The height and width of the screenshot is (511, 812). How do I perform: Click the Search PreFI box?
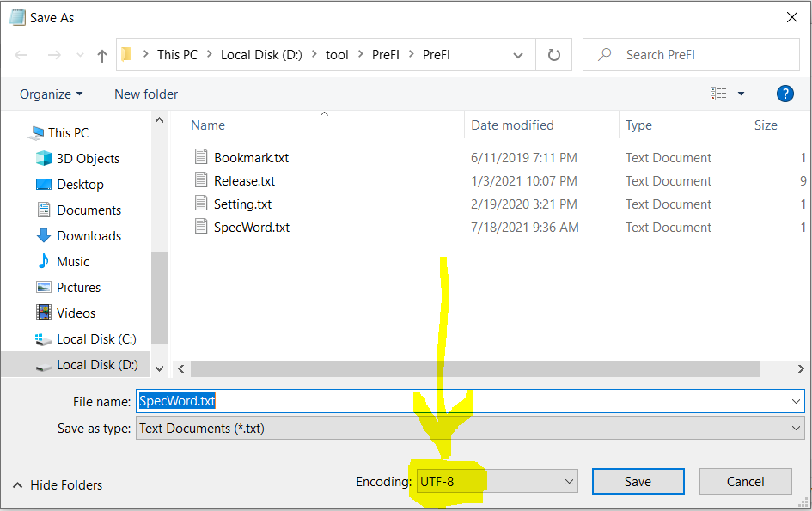[x=691, y=54]
